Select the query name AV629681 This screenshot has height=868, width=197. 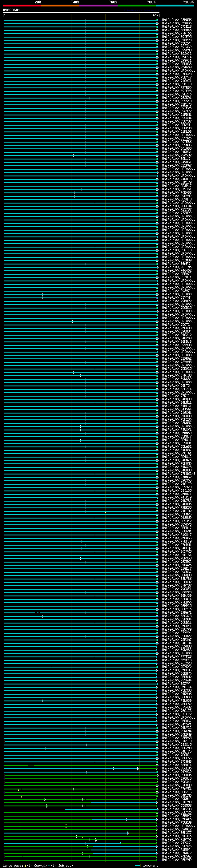point(11,10)
